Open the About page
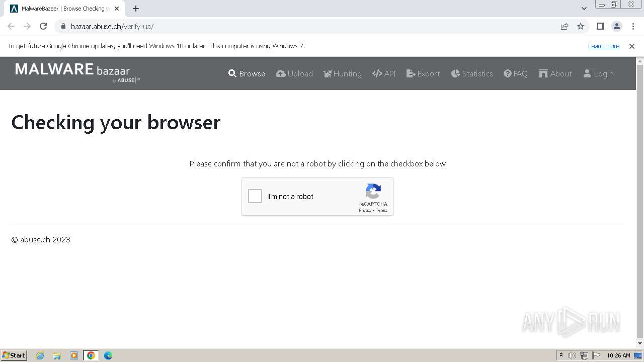The width and height of the screenshot is (644, 362). click(x=555, y=73)
